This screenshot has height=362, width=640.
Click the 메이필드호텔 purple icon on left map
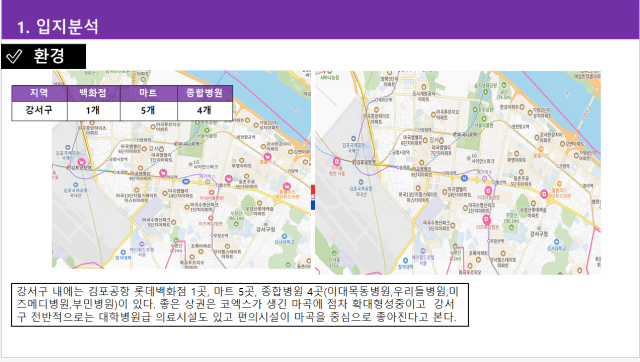pyautogui.click(x=142, y=244)
